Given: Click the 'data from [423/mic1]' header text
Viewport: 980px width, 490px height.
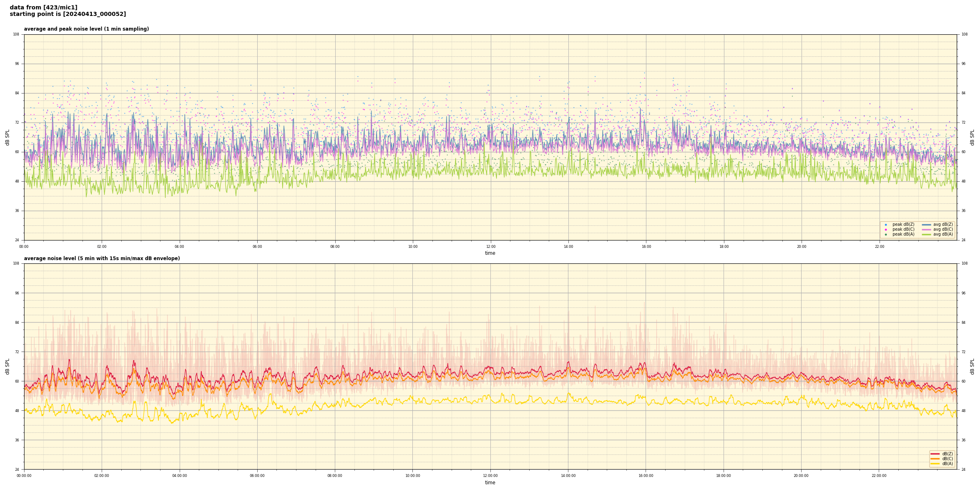Looking at the screenshot, I should point(44,7).
